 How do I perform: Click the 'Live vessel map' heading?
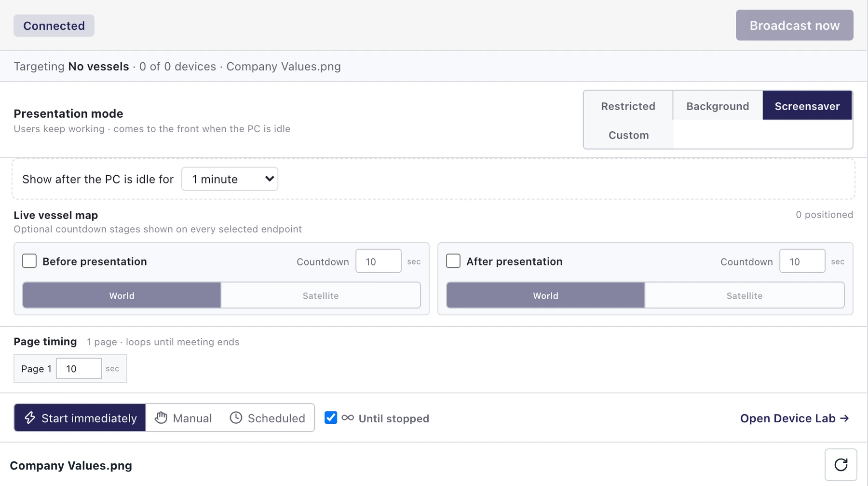click(x=56, y=215)
